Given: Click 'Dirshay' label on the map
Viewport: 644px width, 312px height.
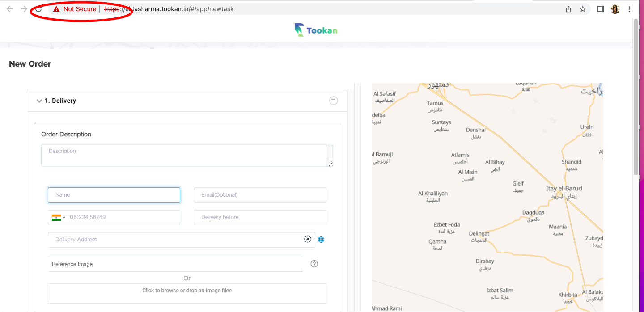Looking at the screenshot, I should pyautogui.click(x=485, y=261).
